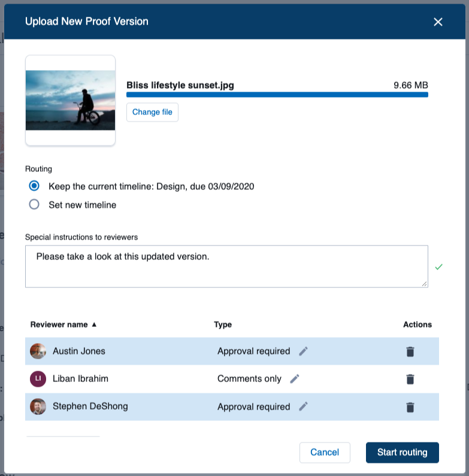The image size is (469, 476).
Task: Click the Actions column header
Action: tap(417, 325)
